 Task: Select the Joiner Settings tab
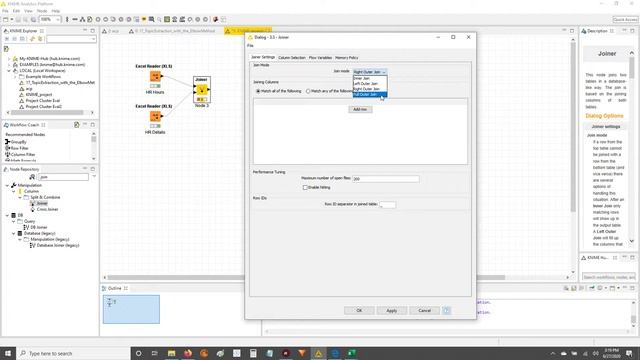click(x=263, y=58)
